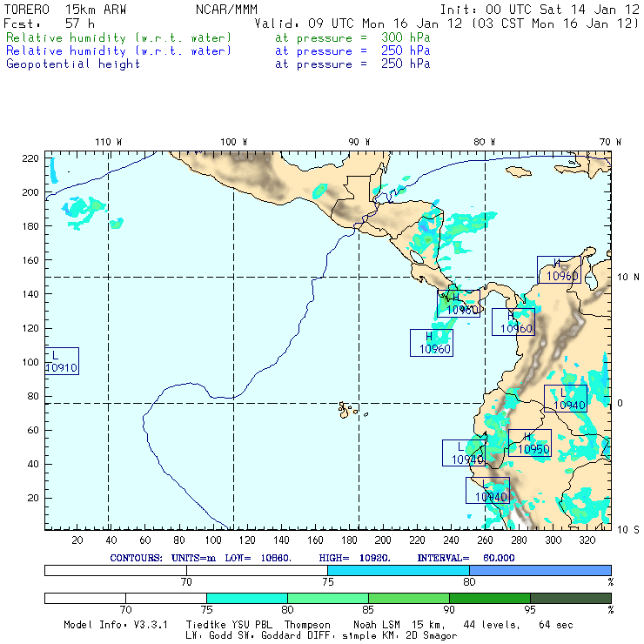
Task: Click the 'Thompson' microphysics label
Action: pyautogui.click(x=307, y=625)
